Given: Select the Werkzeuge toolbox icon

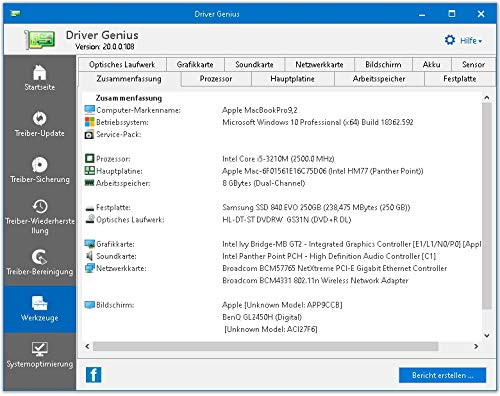Looking at the screenshot, I should pos(39,303).
